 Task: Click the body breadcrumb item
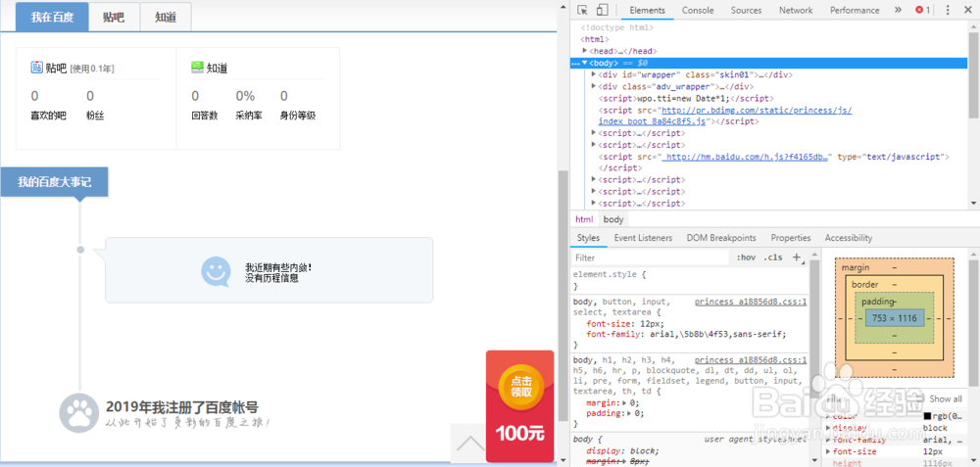point(613,219)
